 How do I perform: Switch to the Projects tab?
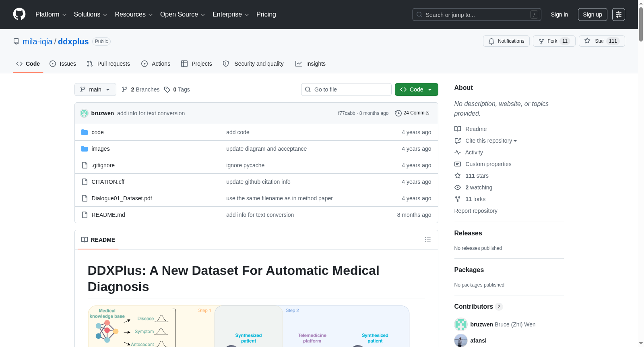[x=196, y=64]
